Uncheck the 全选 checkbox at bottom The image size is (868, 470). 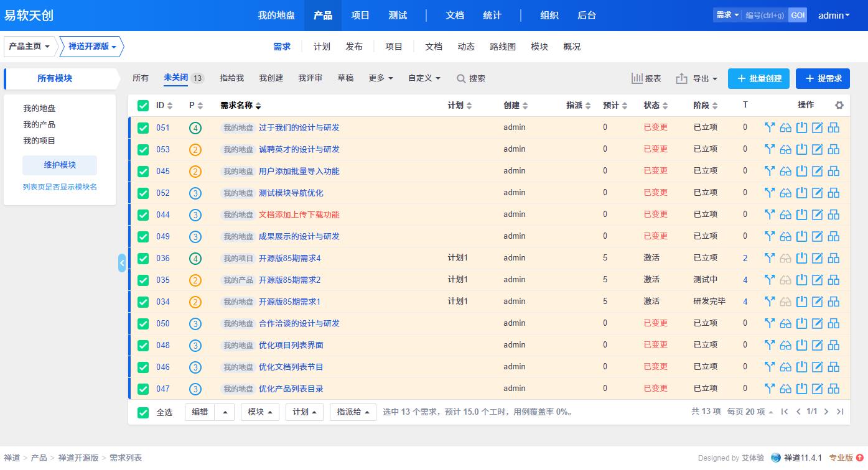tap(143, 412)
